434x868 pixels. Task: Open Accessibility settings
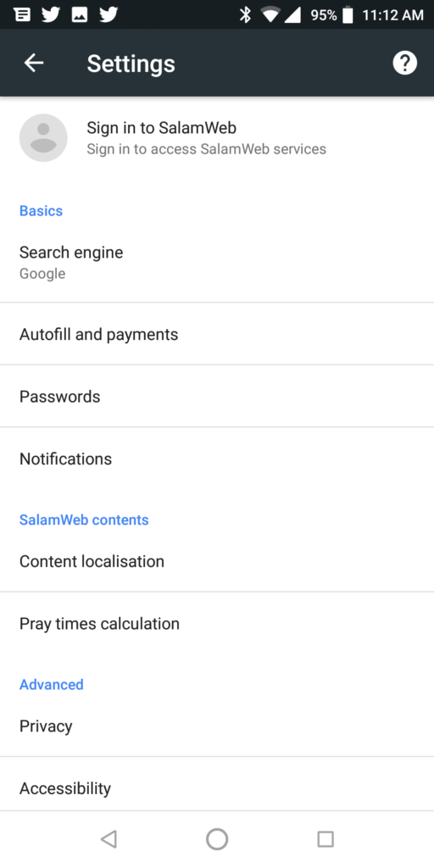tap(217, 787)
